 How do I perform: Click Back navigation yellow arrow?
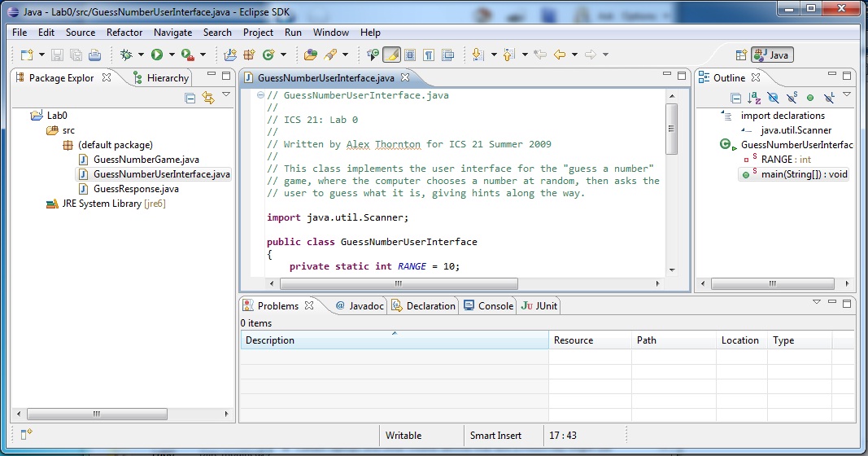(x=559, y=55)
